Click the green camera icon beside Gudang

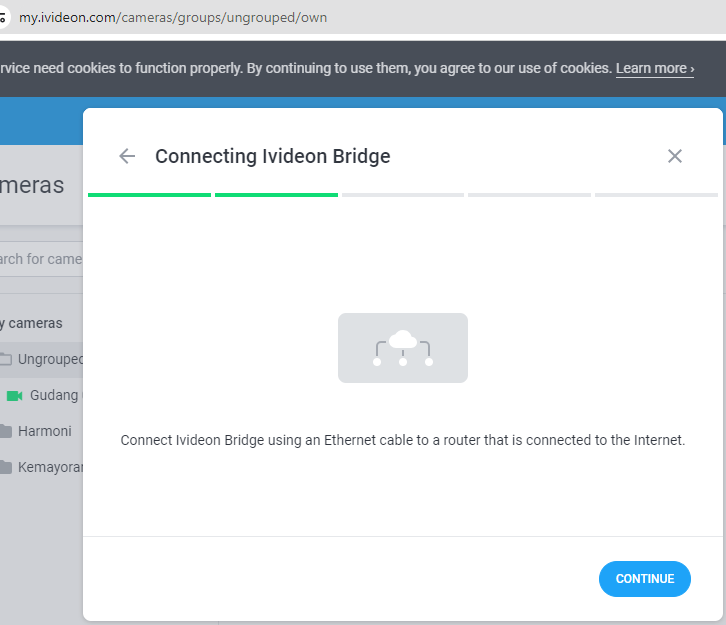coord(14,396)
